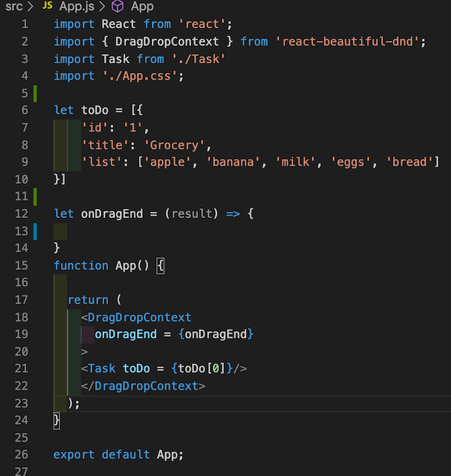Click the 'react-beautiful-dnd' string
Viewport: 451px width, 476px height.
pyautogui.click(x=348, y=42)
